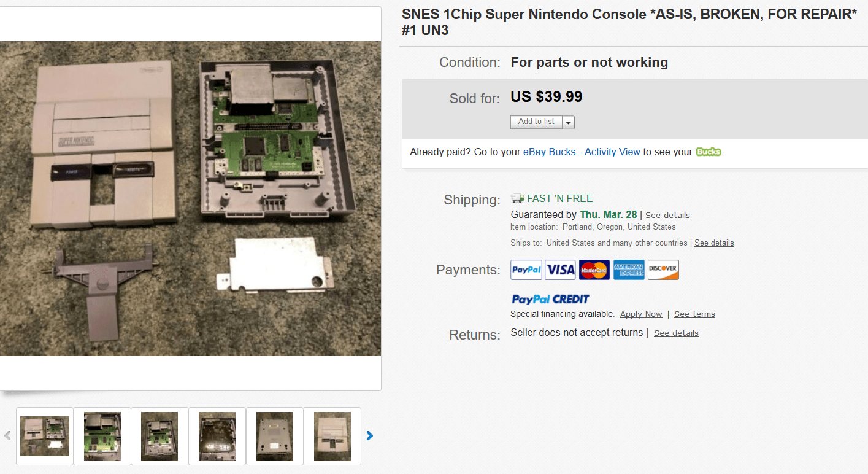The image size is (868, 474).
Task: Click the American Express icon
Action: pyautogui.click(x=629, y=270)
